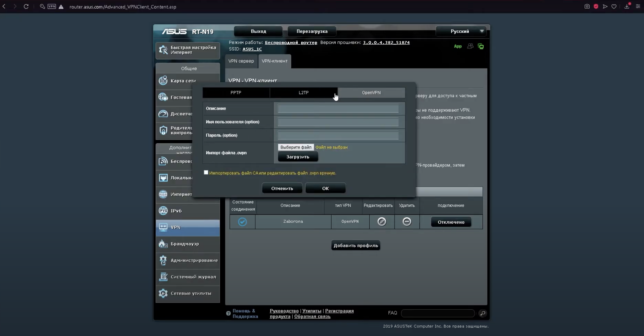Image resolution: width=644 pixels, height=336 pixels.
Task: Click the browser downloads icon
Action: coord(627,7)
